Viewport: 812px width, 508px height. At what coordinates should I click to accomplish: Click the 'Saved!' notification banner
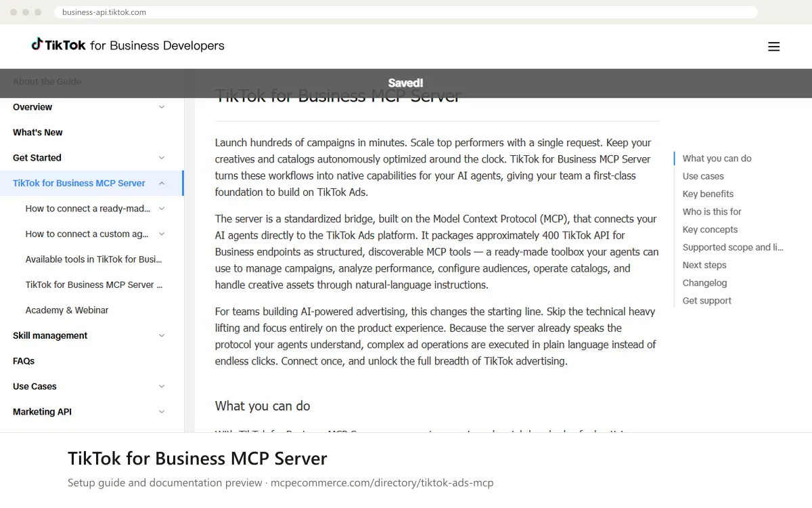(406, 83)
